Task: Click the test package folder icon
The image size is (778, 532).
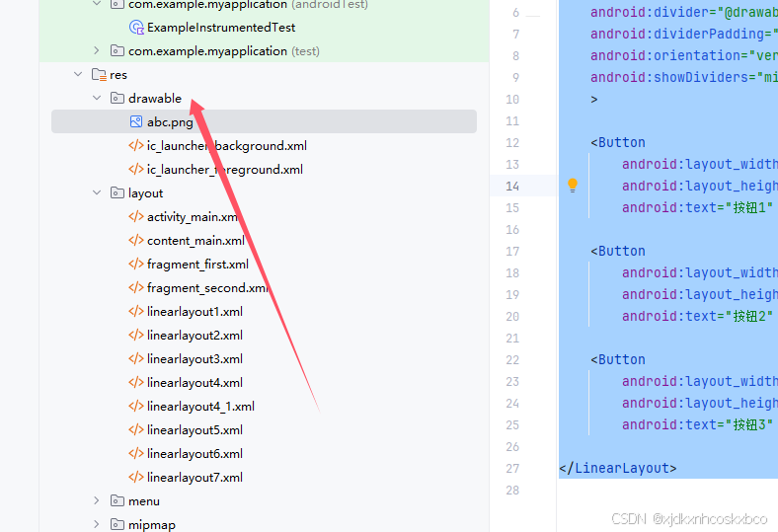Action: point(117,50)
